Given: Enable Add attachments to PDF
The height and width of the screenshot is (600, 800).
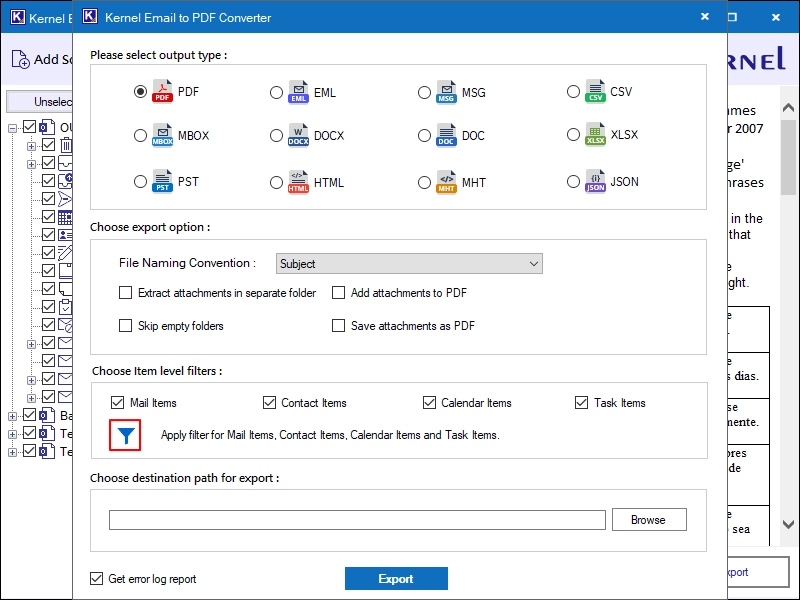Looking at the screenshot, I should click(338, 293).
